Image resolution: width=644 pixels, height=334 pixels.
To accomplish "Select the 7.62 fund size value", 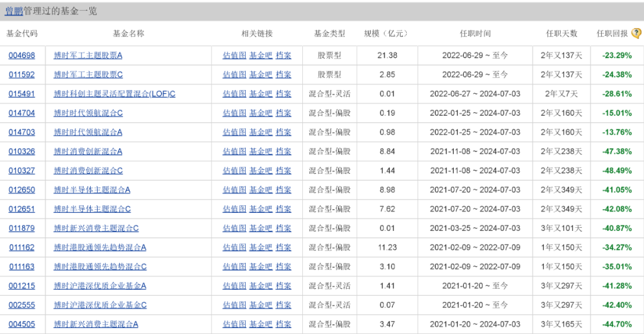I will 388,209.
